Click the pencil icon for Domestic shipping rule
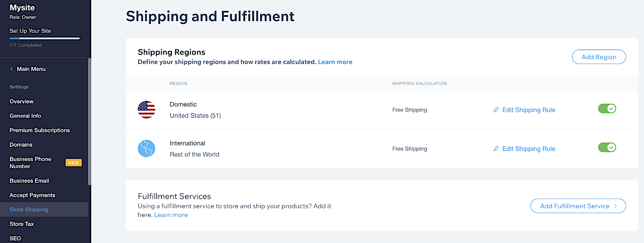 (496, 110)
